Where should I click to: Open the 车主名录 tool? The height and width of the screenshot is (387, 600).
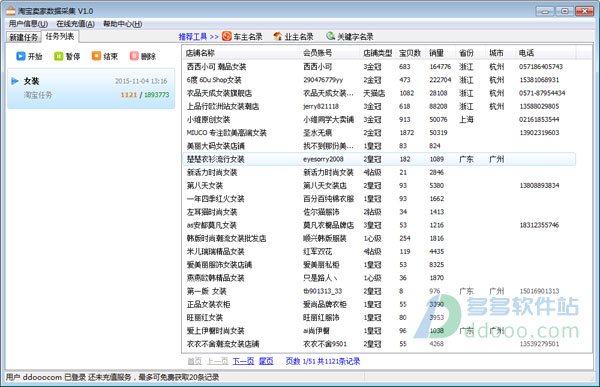(242, 36)
